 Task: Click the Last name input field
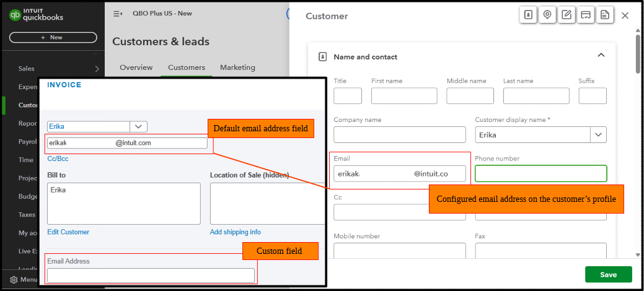[536, 95]
